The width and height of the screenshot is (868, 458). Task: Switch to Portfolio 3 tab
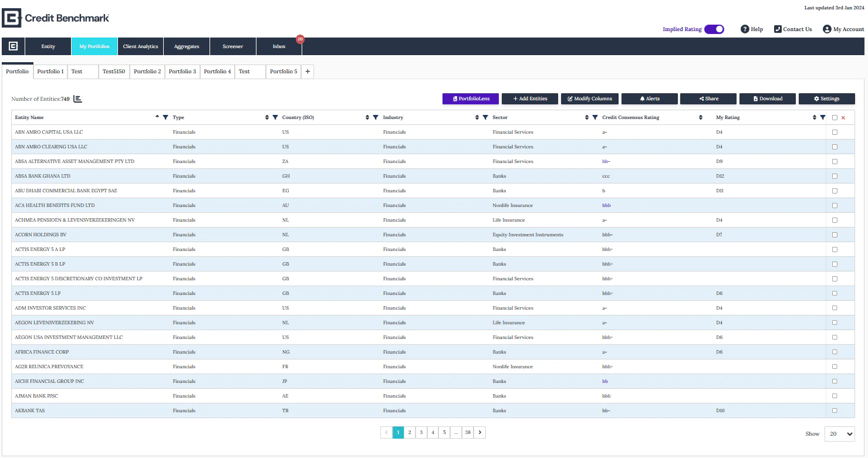coord(183,72)
